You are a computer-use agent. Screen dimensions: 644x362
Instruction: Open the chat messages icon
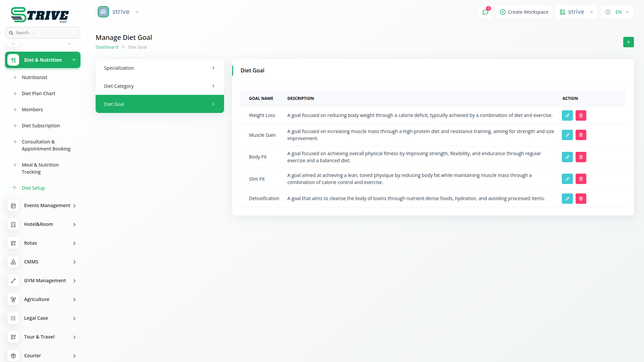tap(485, 12)
